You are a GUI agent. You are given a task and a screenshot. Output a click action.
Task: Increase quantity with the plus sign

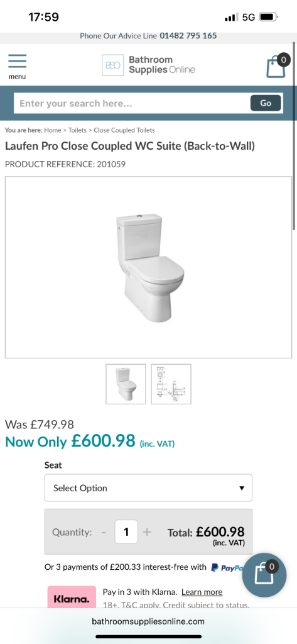(147, 532)
